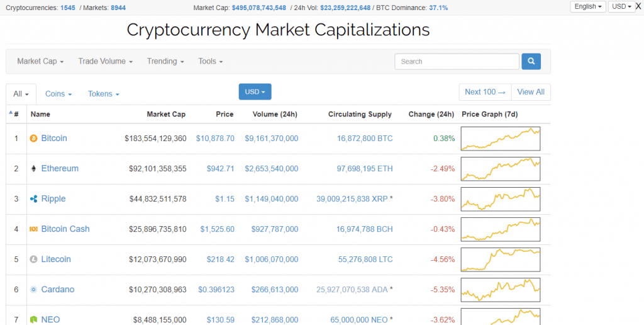Open the English language dropdown
This screenshot has height=325, width=644.
click(588, 6)
